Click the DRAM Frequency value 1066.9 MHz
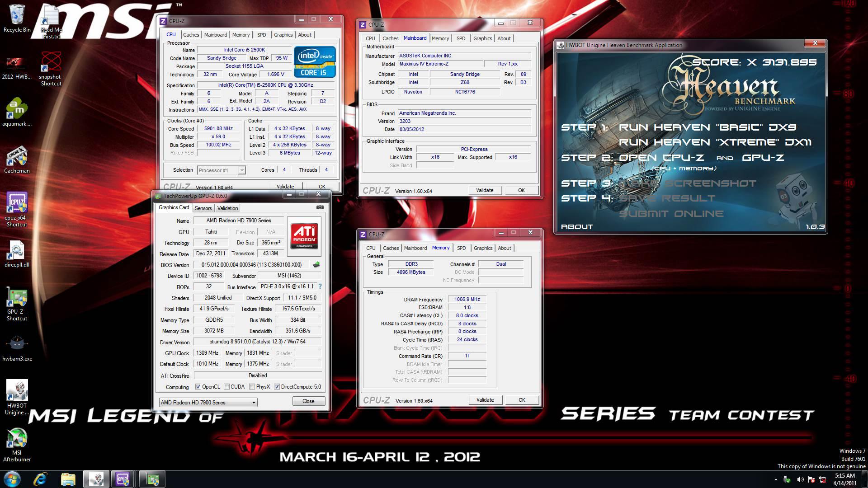 pos(467,299)
